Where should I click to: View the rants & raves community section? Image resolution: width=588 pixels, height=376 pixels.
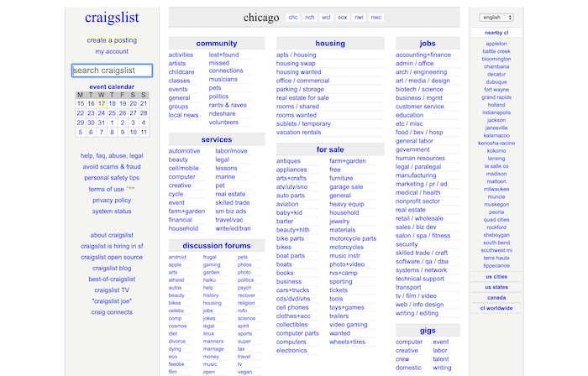click(228, 105)
